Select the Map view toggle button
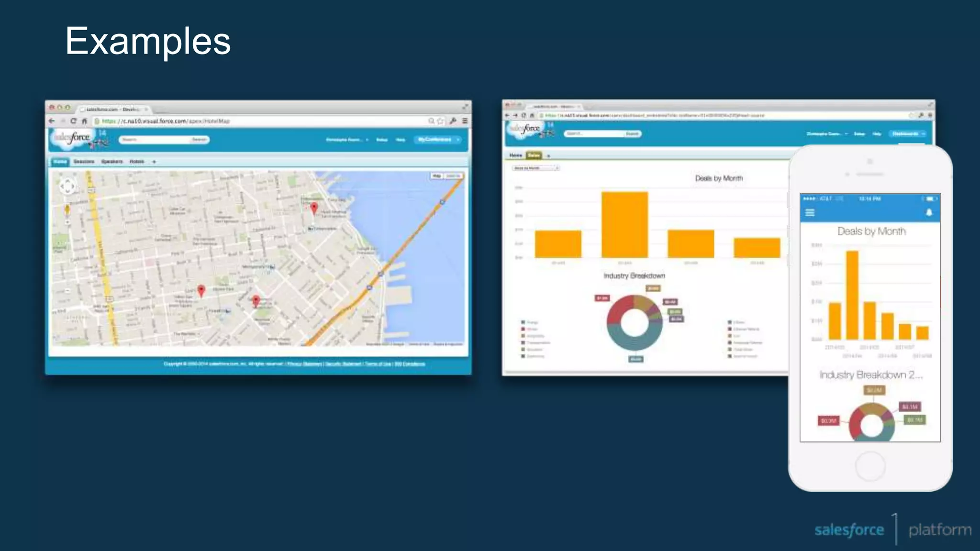 click(x=436, y=176)
